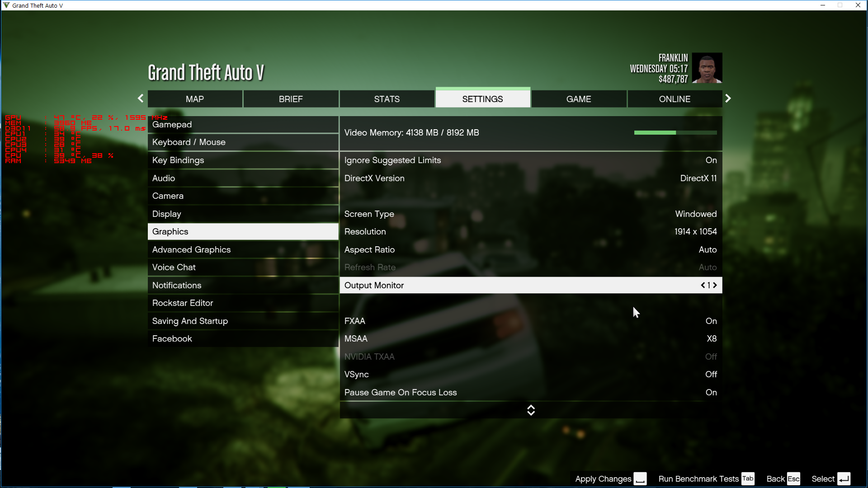The height and width of the screenshot is (488, 868).
Task: Click the $487,787 cash amount
Action: [x=673, y=79]
